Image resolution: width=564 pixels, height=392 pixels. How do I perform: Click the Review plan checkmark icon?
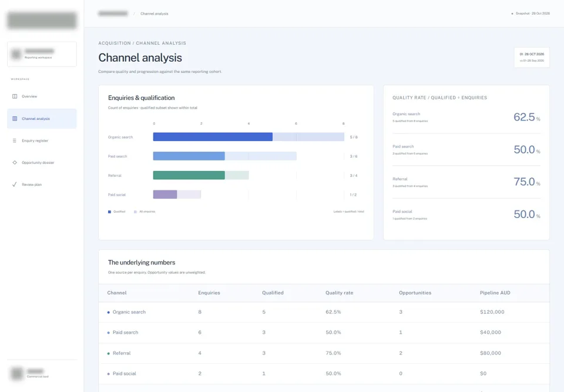click(x=14, y=185)
